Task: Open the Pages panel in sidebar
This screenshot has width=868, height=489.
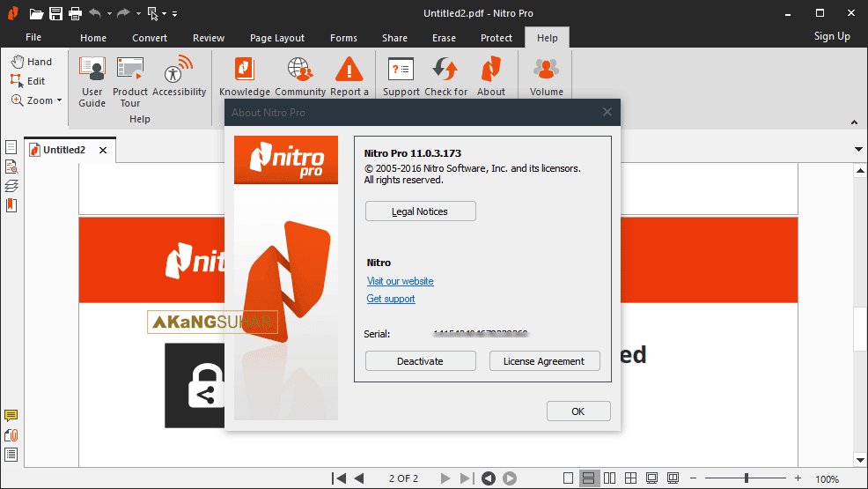Action: pos(11,147)
